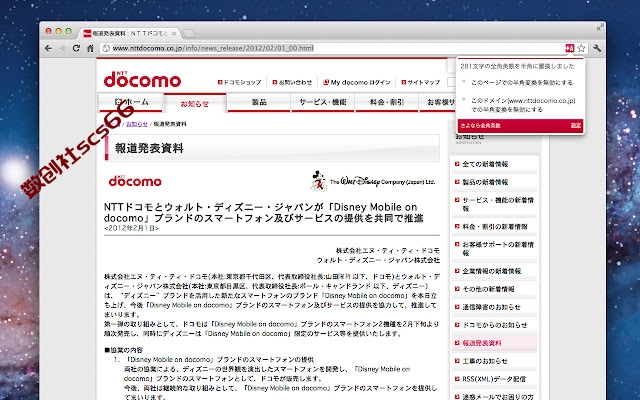Open 工事のお知らせ in the sidebar
The image size is (640, 400).
(x=485, y=361)
